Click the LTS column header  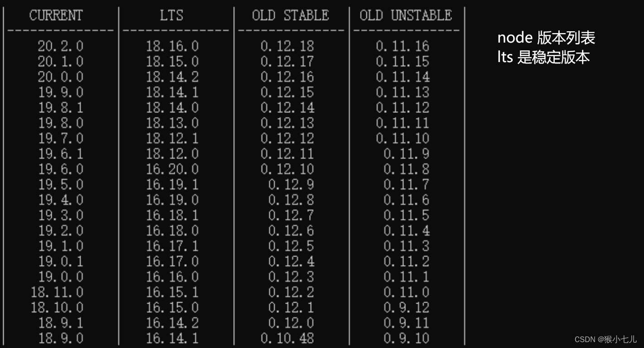[172, 15]
